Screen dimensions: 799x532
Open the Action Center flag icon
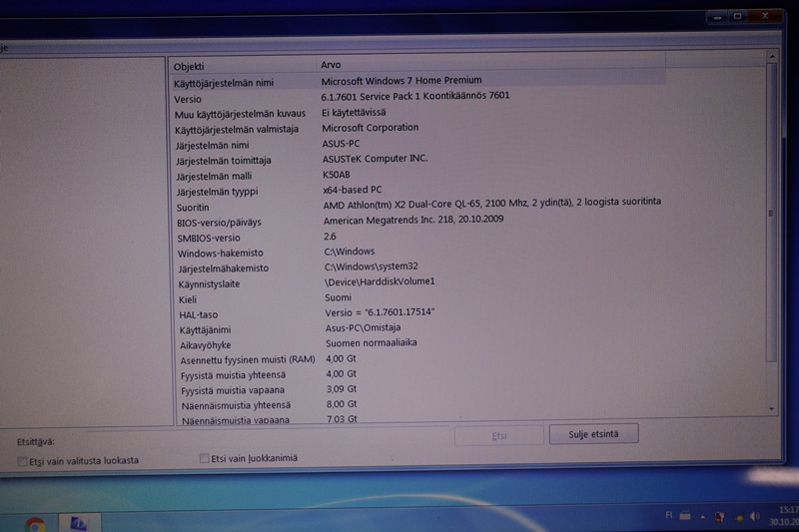point(719,516)
